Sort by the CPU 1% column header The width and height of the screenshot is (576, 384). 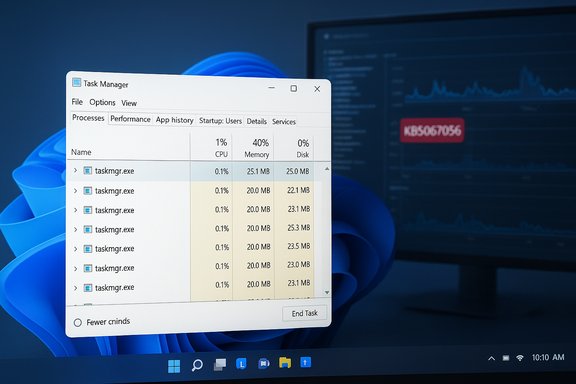(x=221, y=148)
